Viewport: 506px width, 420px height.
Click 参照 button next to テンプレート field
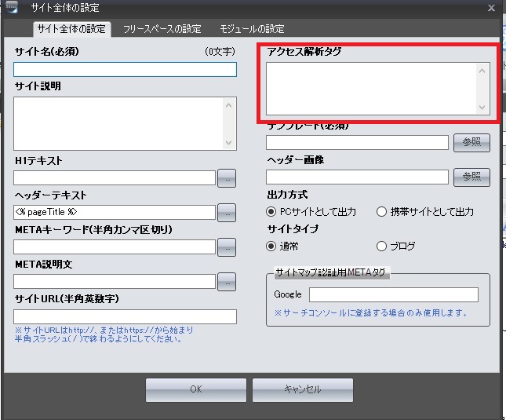click(x=471, y=142)
